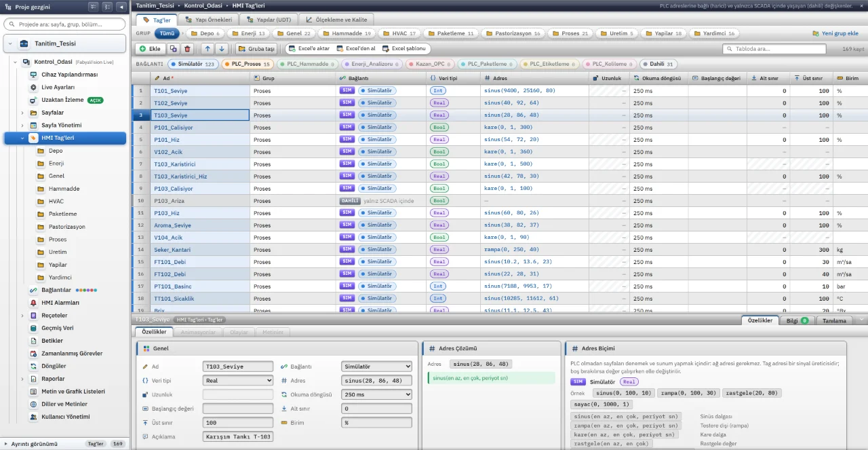Toggle the PLC_Proses connection filter chip
The height and width of the screenshot is (450, 868).
point(248,64)
